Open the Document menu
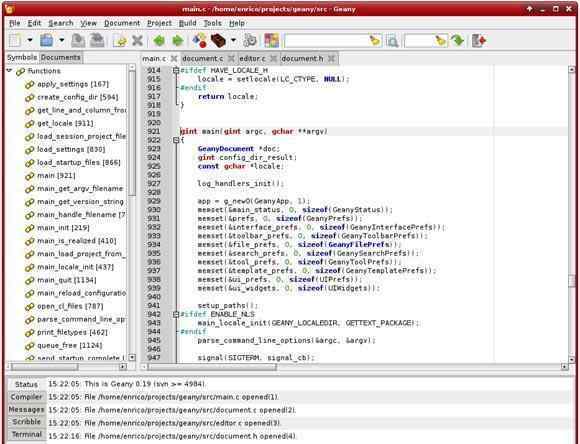 click(x=122, y=23)
